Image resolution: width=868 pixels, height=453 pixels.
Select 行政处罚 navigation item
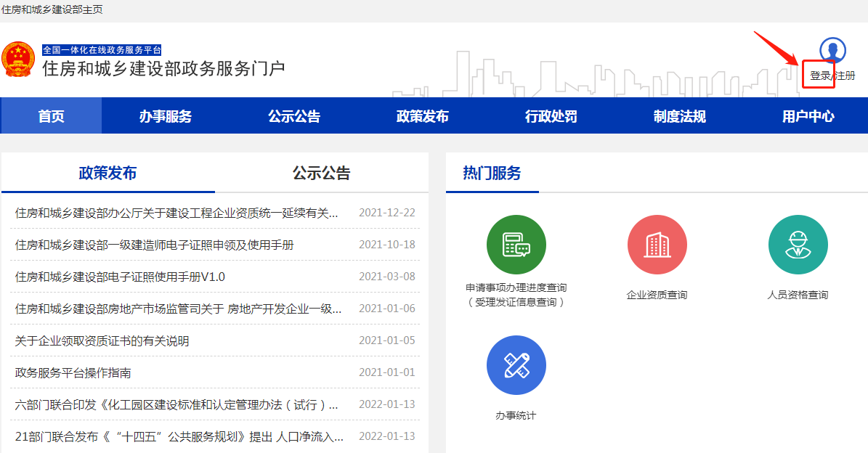click(551, 116)
